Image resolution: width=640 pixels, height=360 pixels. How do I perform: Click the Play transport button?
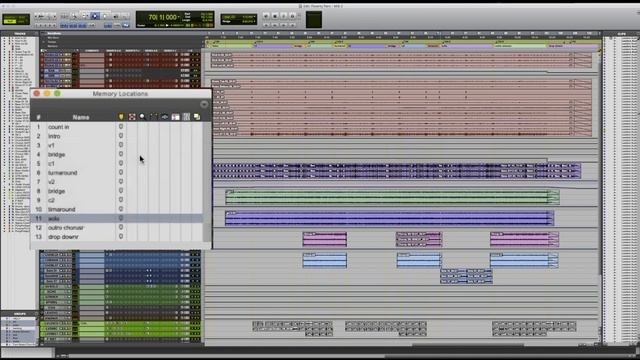pyautogui.click(x=284, y=16)
